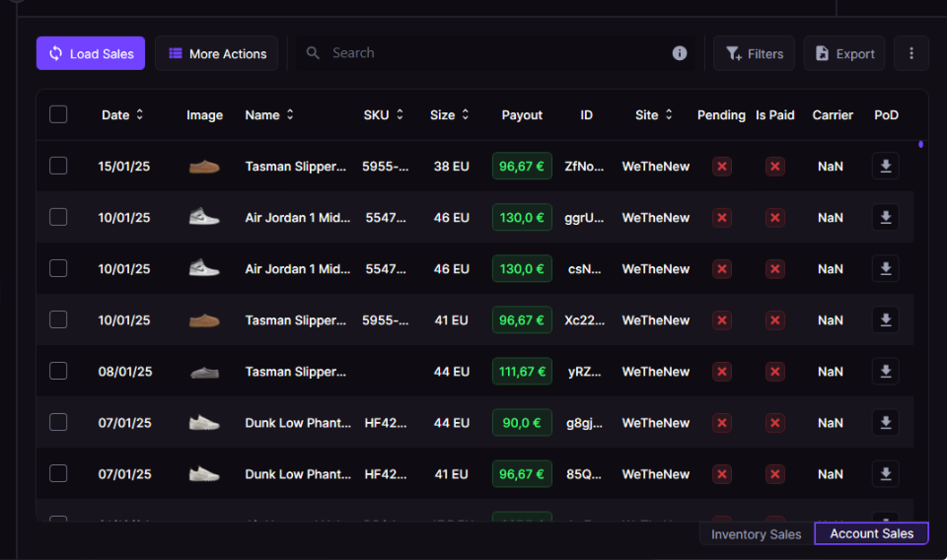Toggle the select-all checkbox in header

coord(58,114)
